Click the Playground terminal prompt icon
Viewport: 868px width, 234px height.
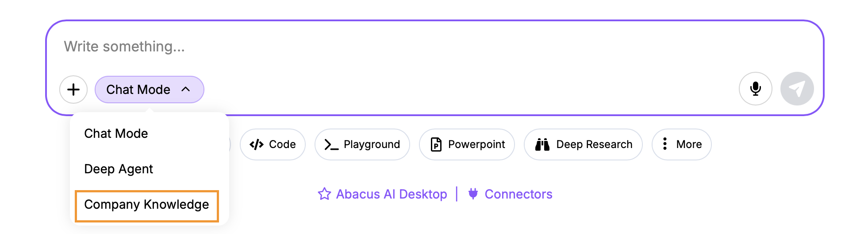pos(331,144)
